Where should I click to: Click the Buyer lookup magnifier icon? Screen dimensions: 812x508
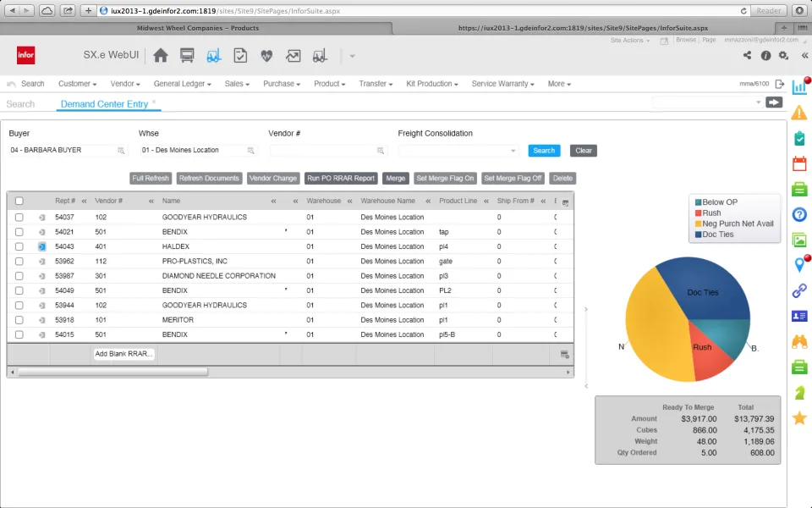tap(121, 151)
